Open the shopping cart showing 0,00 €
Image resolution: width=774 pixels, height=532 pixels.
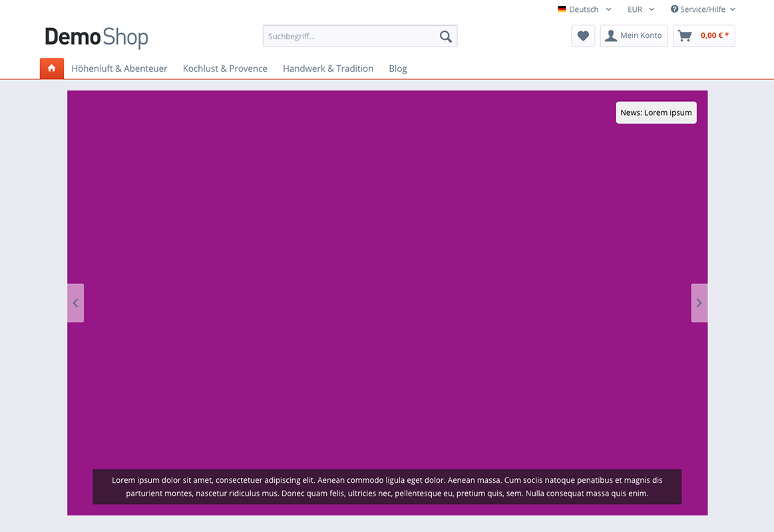[x=704, y=36]
